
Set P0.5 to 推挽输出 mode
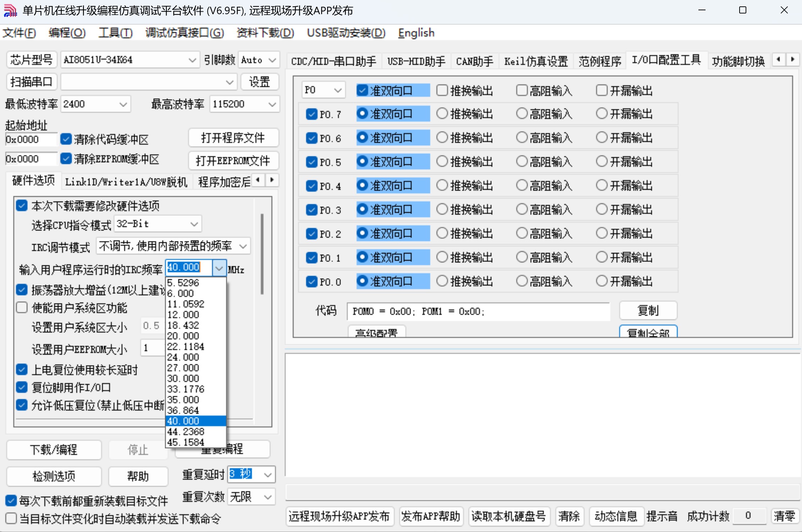pos(442,162)
